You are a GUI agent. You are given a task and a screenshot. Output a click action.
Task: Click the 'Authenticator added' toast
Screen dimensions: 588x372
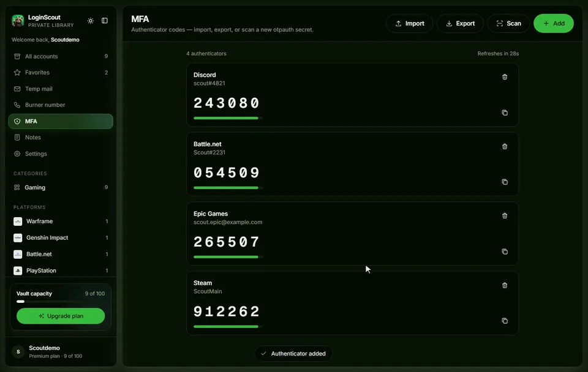[293, 354]
